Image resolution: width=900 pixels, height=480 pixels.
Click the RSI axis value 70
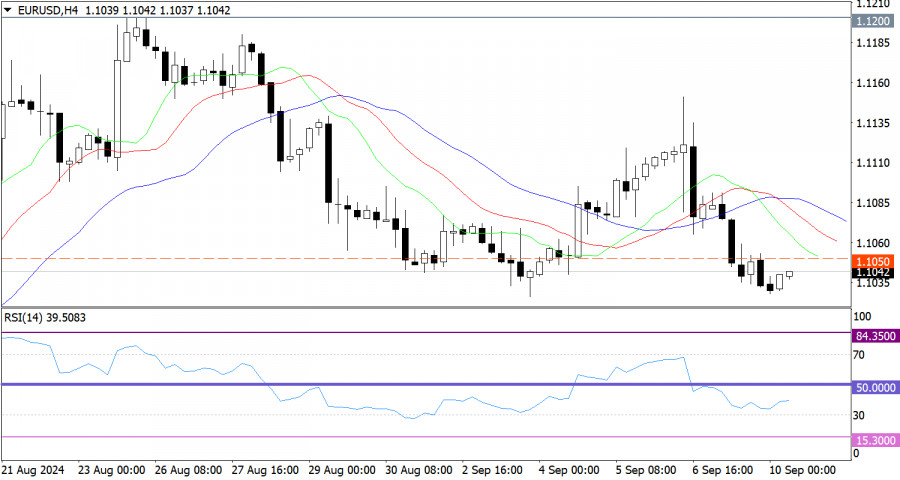coord(859,355)
